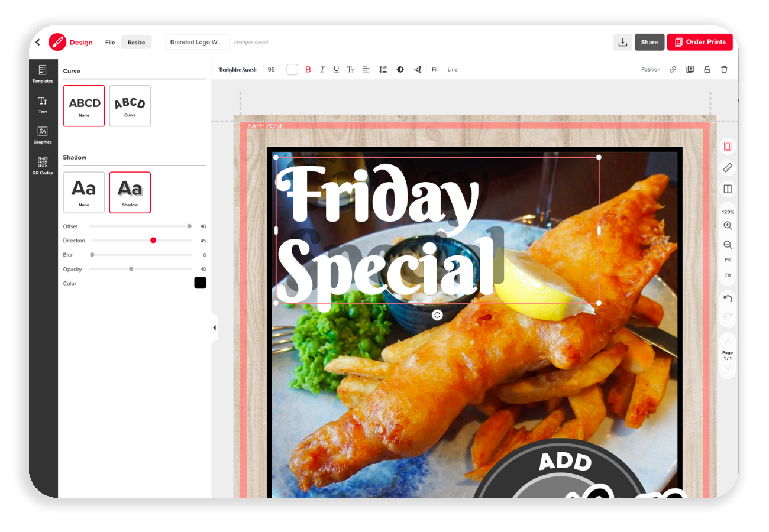The image size is (769, 532).
Task: Edit the Branded Logo project name field
Action: pyautogui.click(x=197, y=42)
